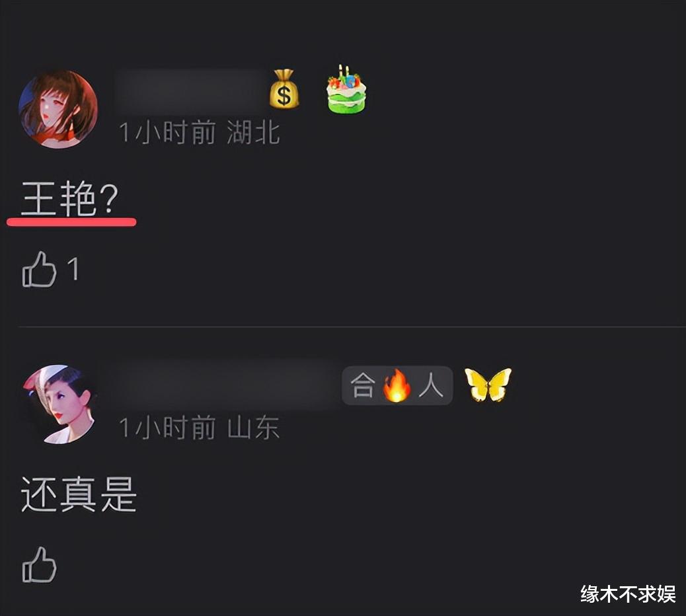Click the red underline beneath 王艳?

tap(71, 222)
